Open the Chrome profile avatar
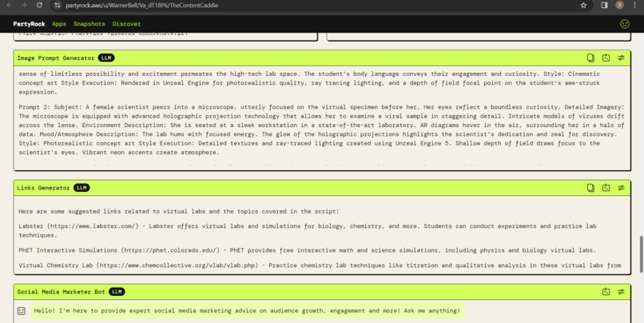 tap(619, 6)
